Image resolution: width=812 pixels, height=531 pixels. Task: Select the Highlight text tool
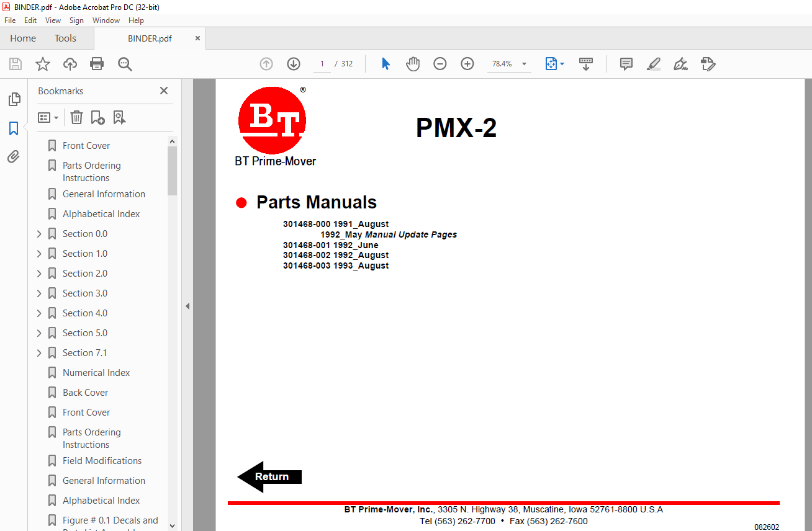[x=653, y=64]
